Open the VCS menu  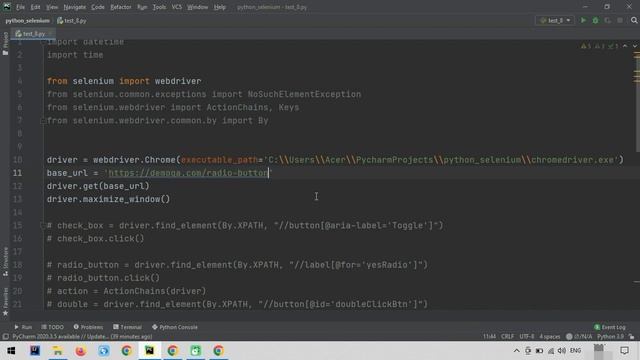tap(177, 7)
